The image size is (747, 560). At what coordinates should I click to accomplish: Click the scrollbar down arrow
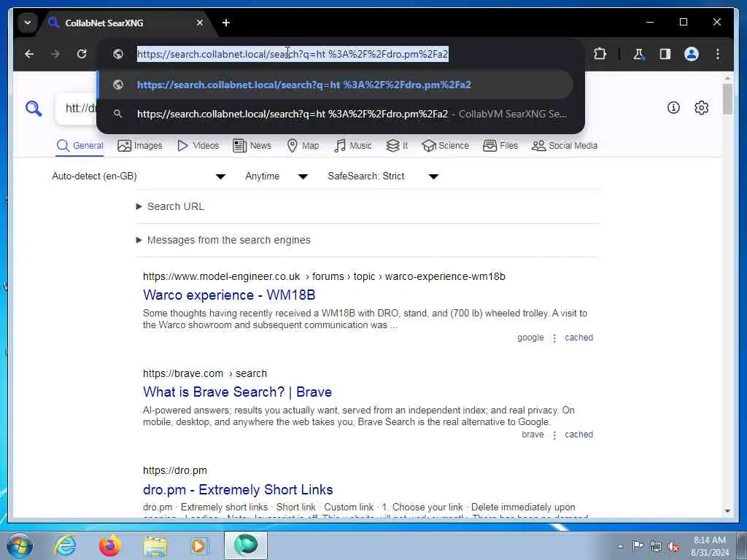coord(727,511)
